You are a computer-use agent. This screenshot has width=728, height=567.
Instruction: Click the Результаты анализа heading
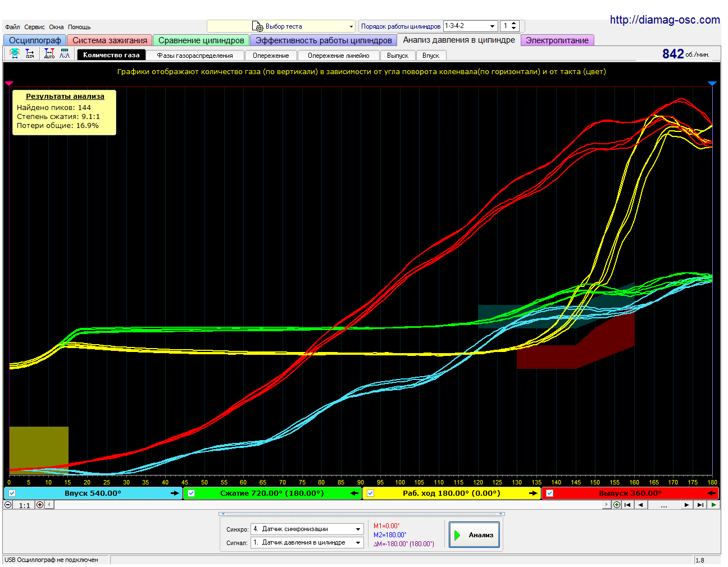[65, 97]
